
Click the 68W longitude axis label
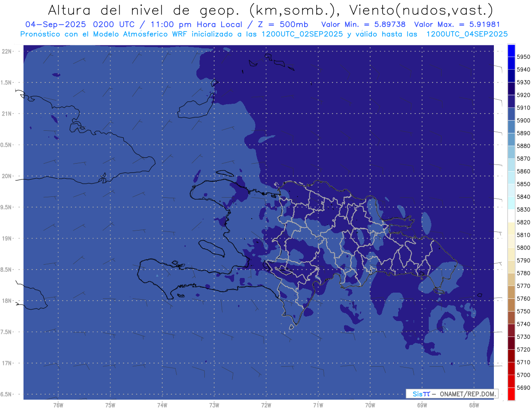pyautogui.click(x=474, y=405)
